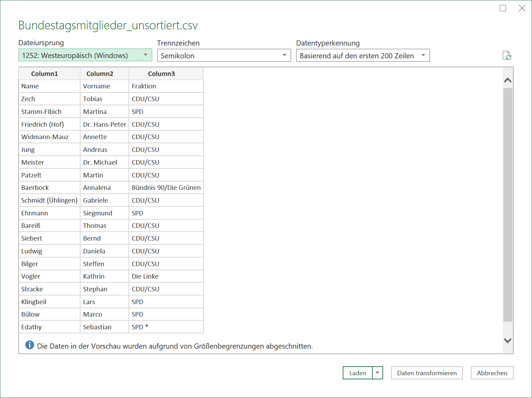532x398 pixels.
Task: Click the cell 'Bareiß'
Action: 49,225
